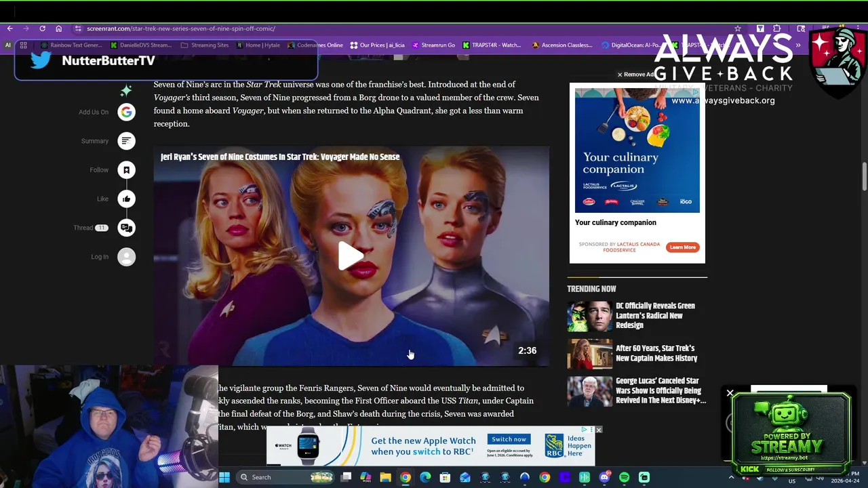
Task: Open File Explorer from taskbar
Action: pos(385,477)
